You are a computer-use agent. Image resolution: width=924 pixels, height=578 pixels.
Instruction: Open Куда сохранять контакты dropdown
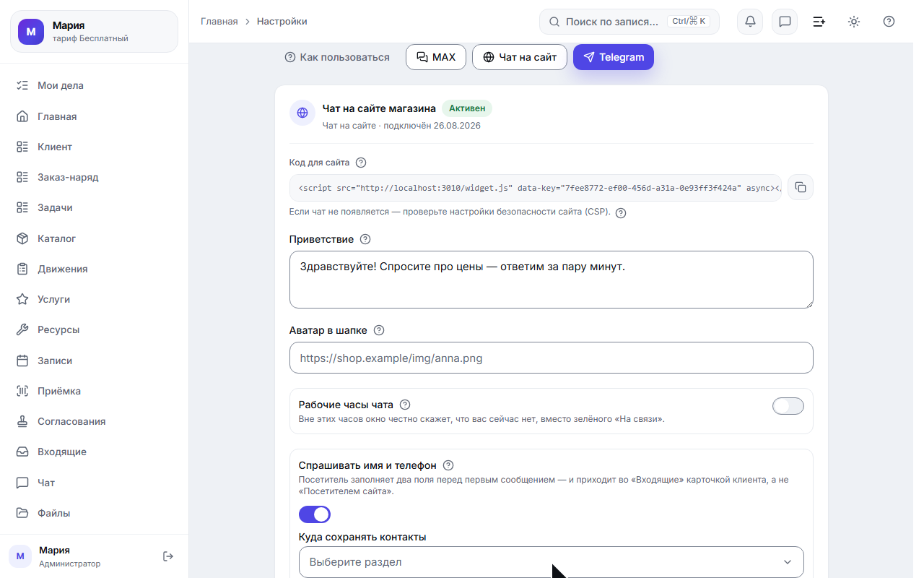552,562
